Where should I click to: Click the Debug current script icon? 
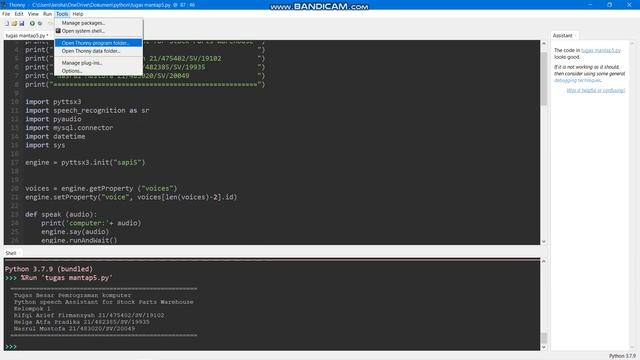pyautogui.click(x=40, y=24)
